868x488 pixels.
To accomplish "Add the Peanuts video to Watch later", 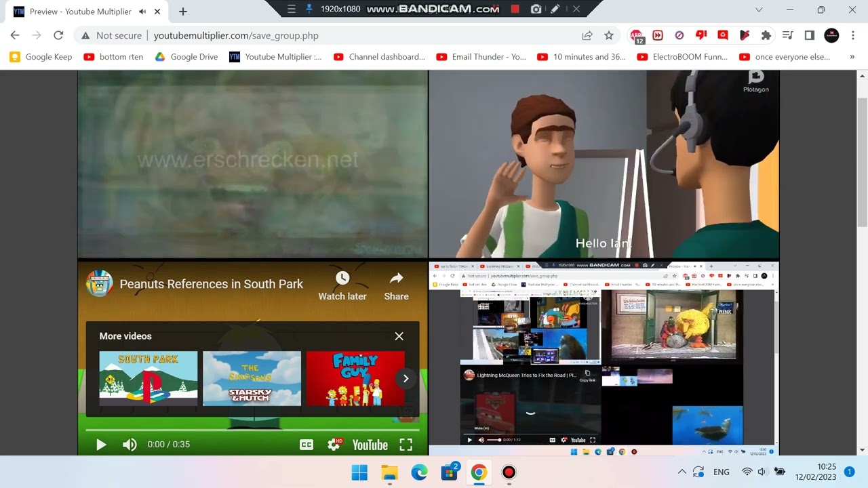I will (342, 286).
